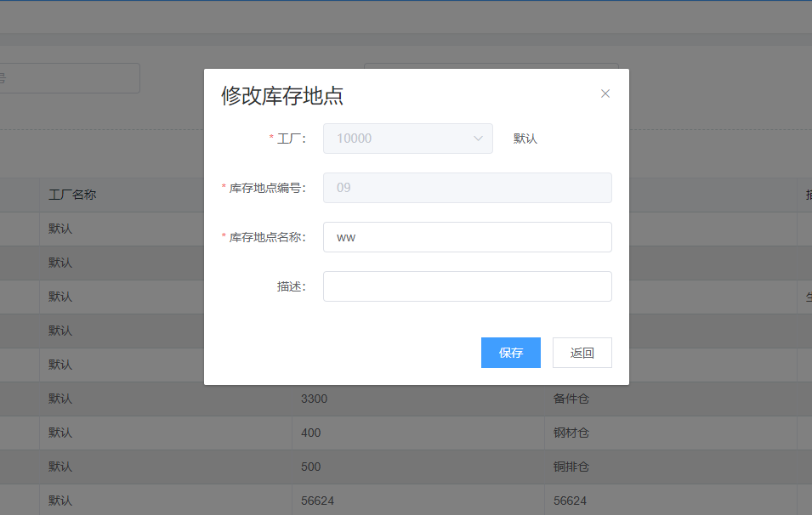Image resolution: width=812 pixels, height=515 pixels.
Task: Click the dialog title 修改库存地点
Action: [x=281, y=96]
